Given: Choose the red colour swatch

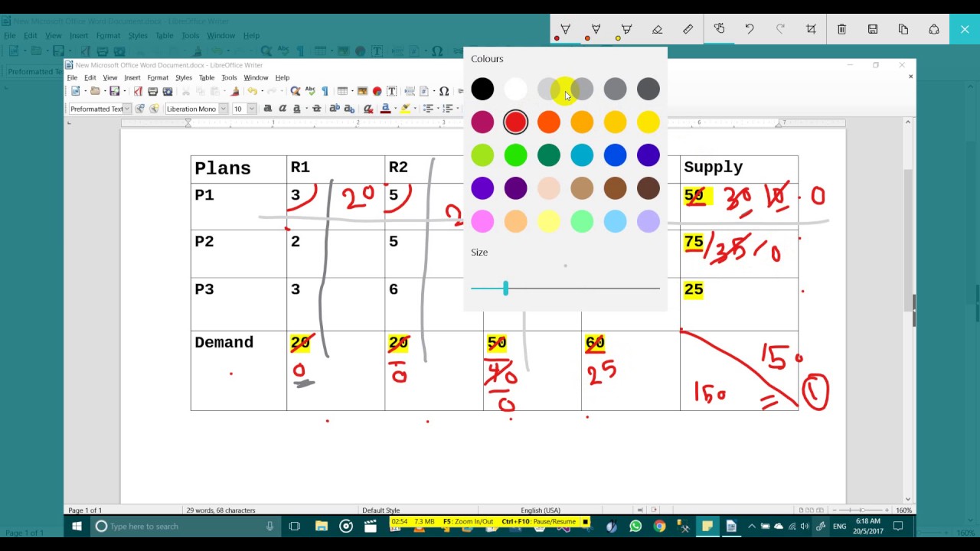Looking at the screenshot, I should (515, 122).
